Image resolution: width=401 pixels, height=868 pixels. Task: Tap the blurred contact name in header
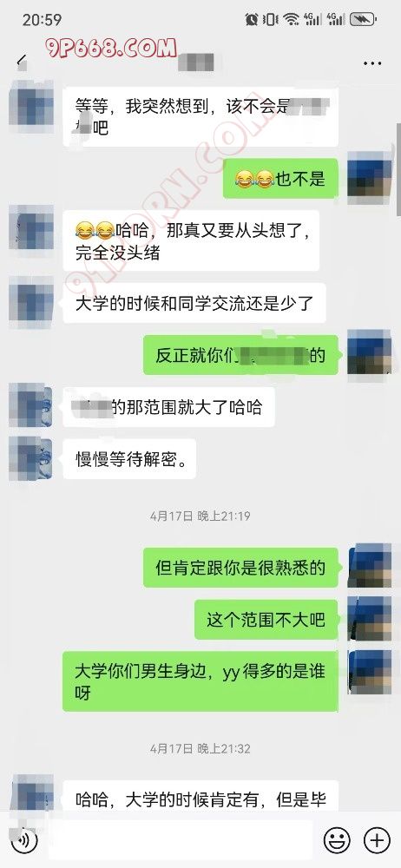pyautogui.click(x=196, y=61)
